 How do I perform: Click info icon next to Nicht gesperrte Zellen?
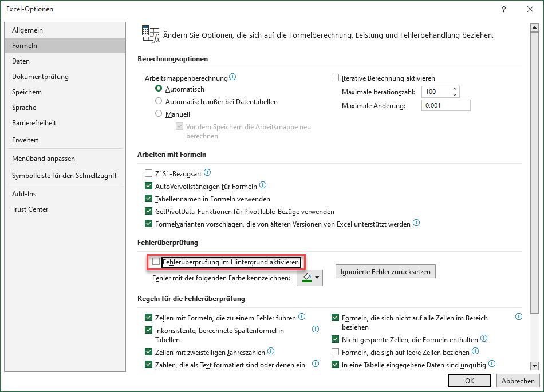pos(484,338)
